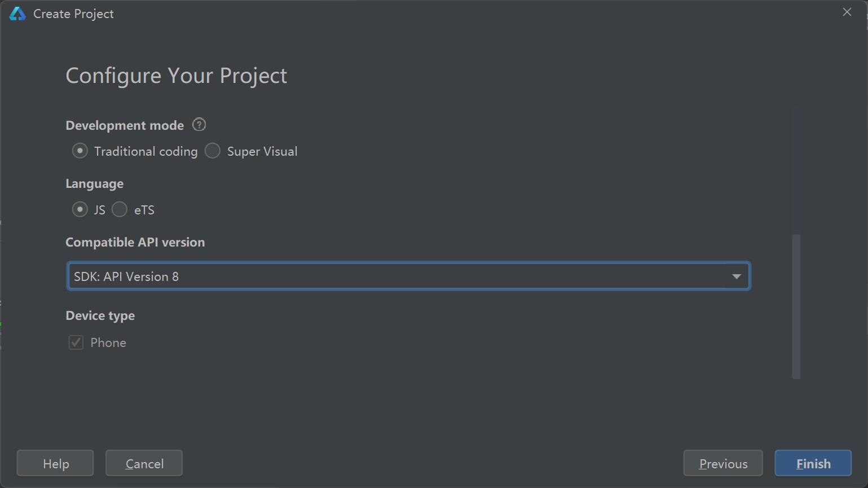Viewport: 868px width, 488px height.
Task: Click Finish to create the project
Action: click(813, 463)
